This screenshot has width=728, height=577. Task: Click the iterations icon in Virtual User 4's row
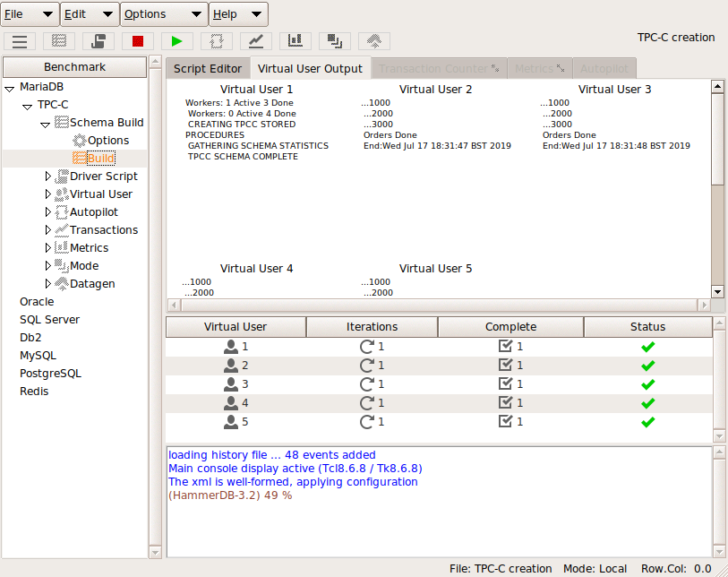(367, 403)
